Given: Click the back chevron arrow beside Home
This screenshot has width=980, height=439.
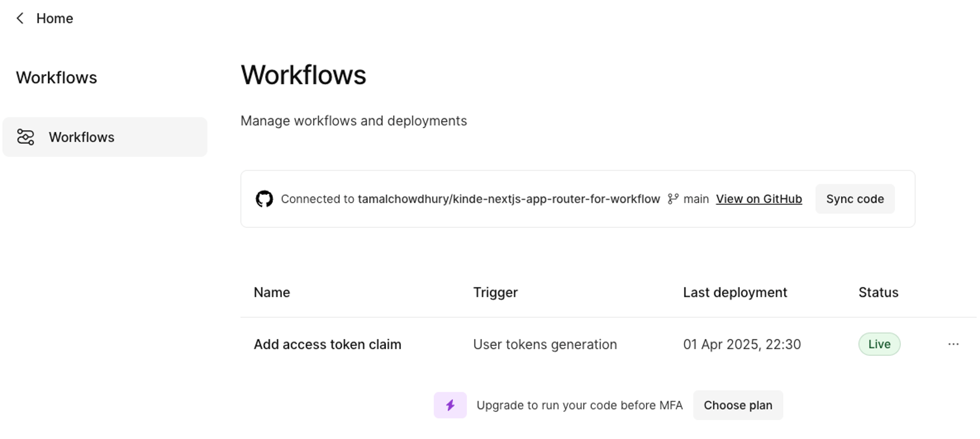Looking at the screenshot, I should coord(20,18).
